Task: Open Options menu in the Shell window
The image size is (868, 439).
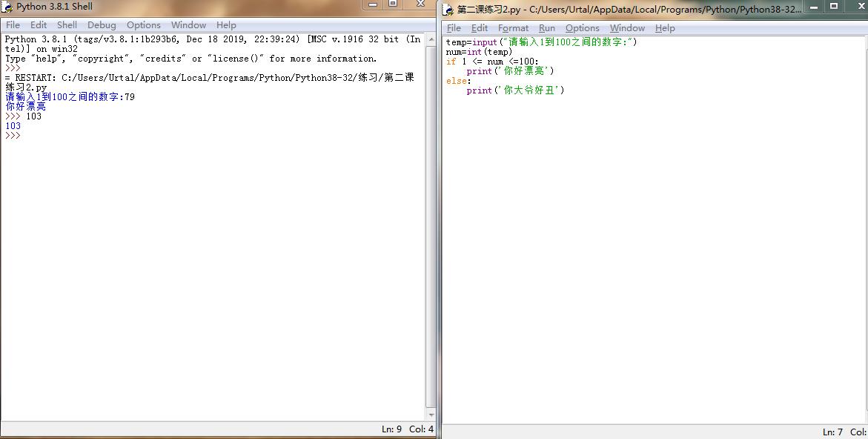Action: coord(143,24)
